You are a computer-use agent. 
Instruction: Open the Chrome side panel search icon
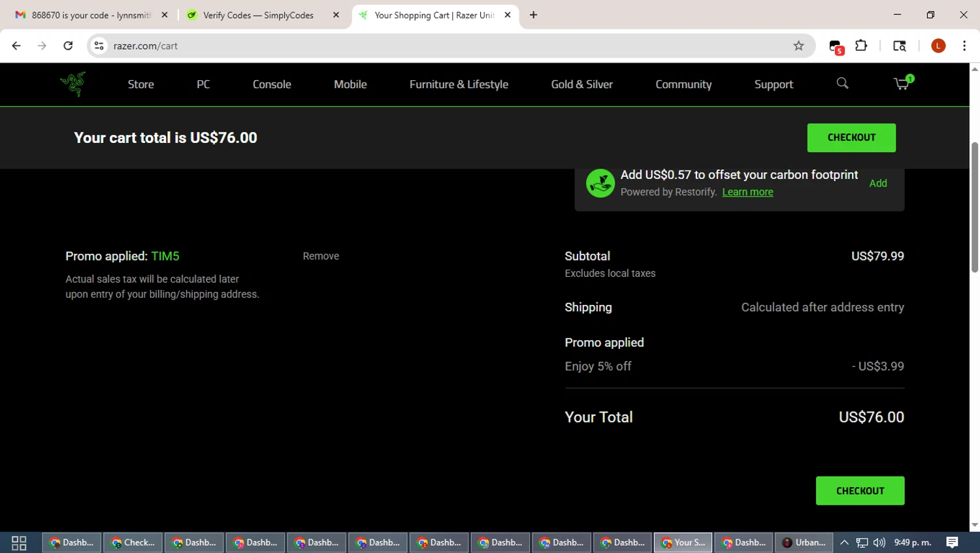[x=900, y=46]
